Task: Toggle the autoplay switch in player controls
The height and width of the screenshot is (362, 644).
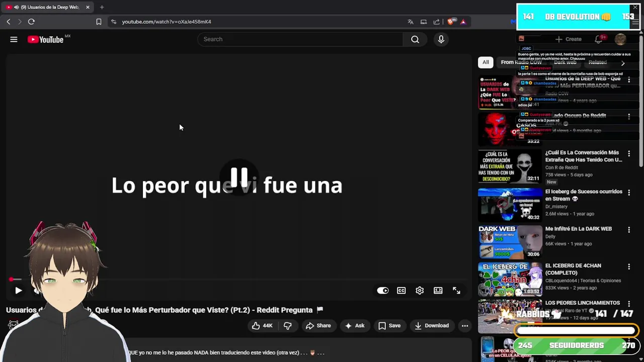Action: [383, 290]
